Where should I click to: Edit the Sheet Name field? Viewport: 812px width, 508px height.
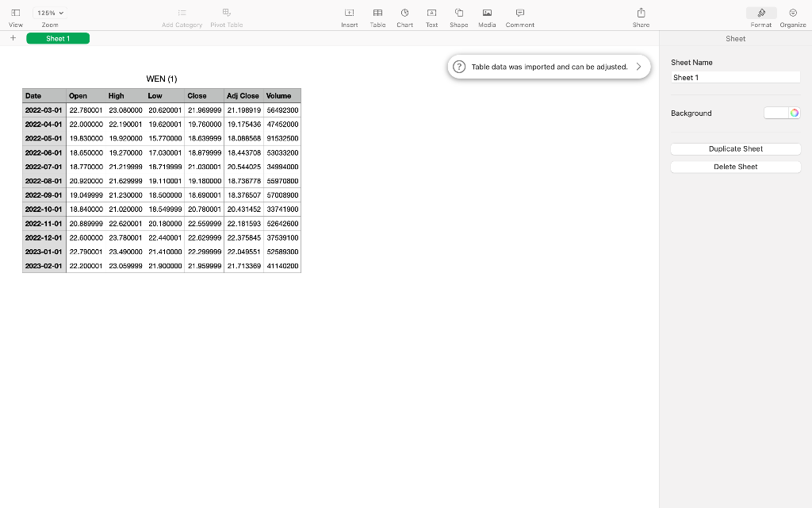pyautogui.click(x=735, y=78)
